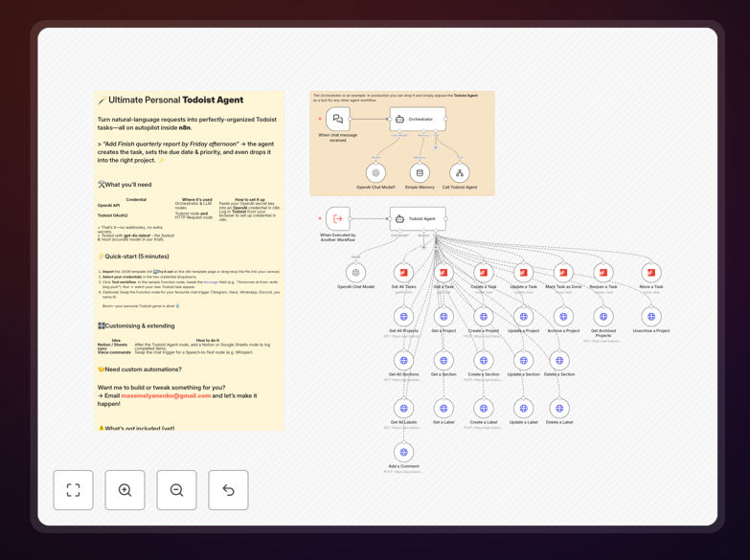Click the Create a Task Todoist node
The height and width of the screenshot is (560, 750).
click(x=484, y=273)
